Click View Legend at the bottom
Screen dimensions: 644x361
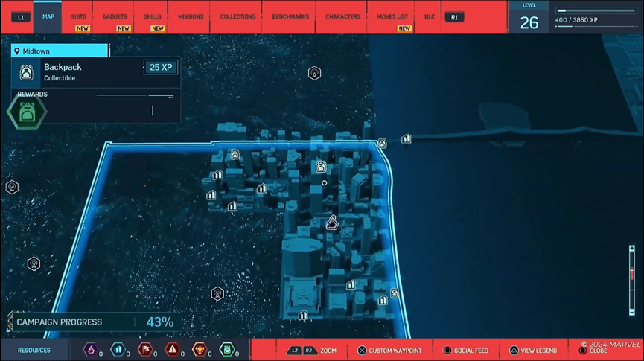pos(534,351)
